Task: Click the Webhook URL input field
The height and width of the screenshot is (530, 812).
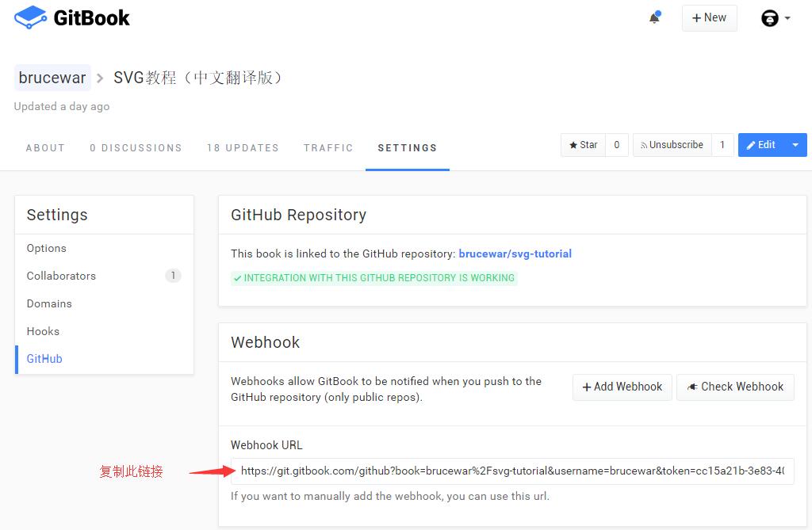Action: 512,471
